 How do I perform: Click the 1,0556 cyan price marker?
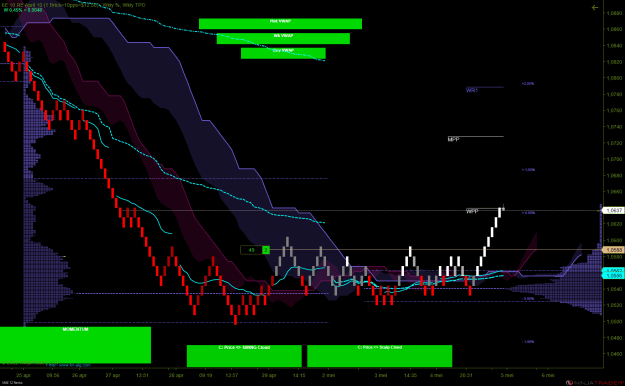(x=614, y=276)
